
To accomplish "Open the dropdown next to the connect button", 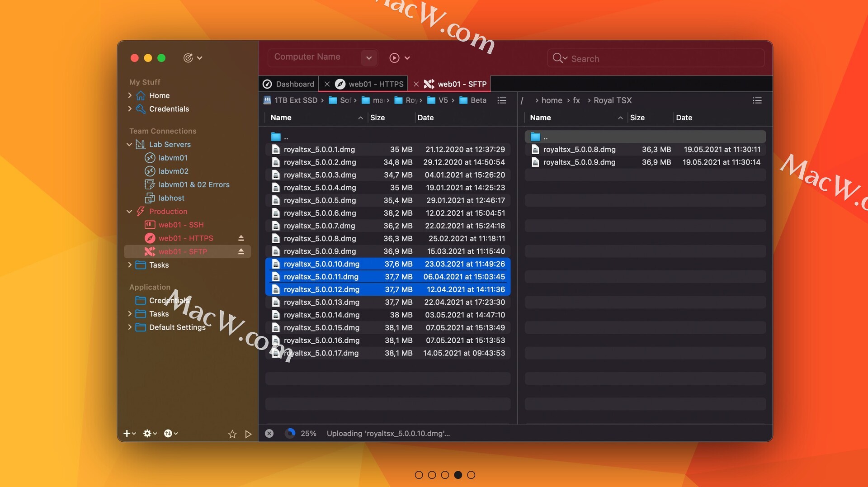I will click(x=407, y=58).
